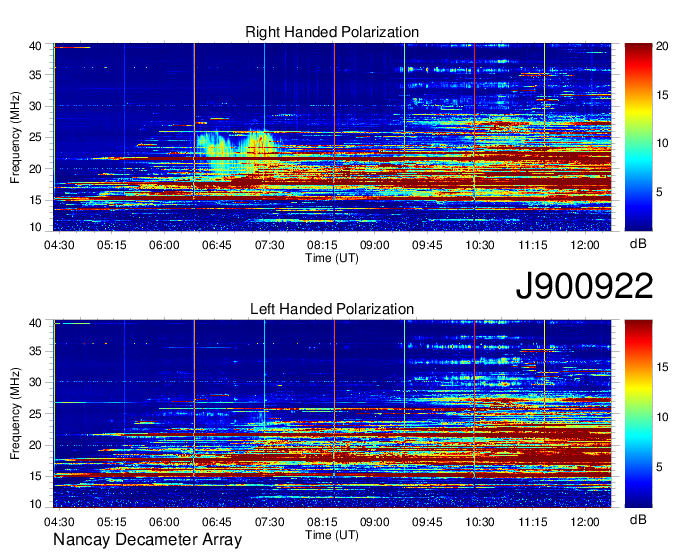The image size is (680, 552).
Task: Click the "5" value on right-handed colorbar
Action: point(659,191)
